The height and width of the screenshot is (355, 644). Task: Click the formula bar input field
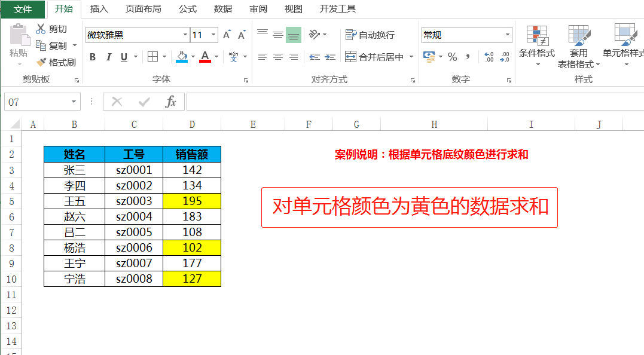pos(415,102)
